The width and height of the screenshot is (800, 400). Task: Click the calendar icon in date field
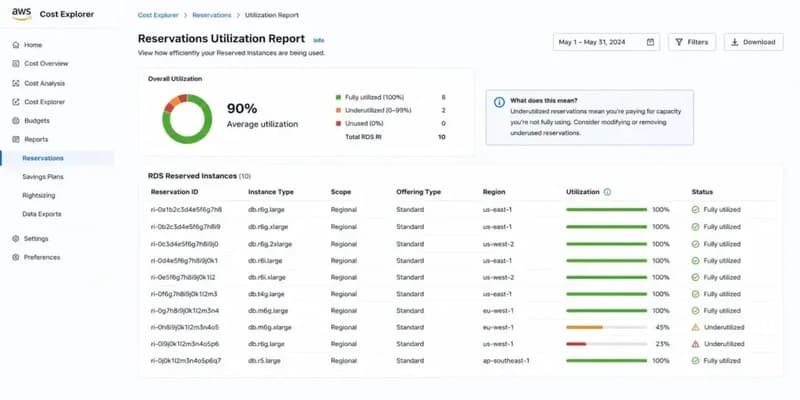[x=650, y=42]
